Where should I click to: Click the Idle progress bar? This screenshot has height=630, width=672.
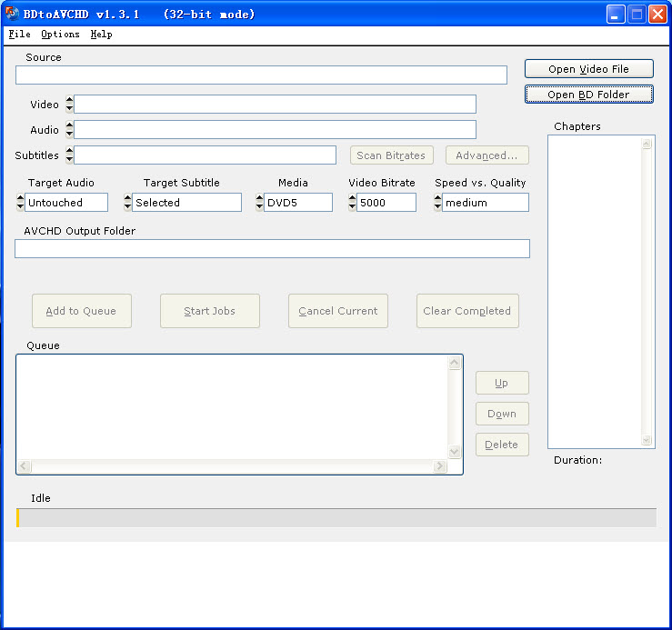coord(336,517)
